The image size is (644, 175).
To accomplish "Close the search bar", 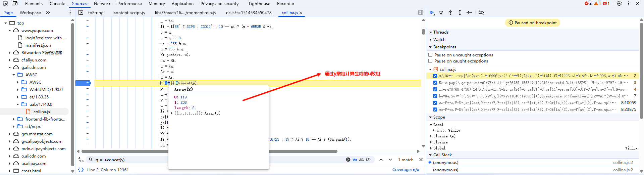I will pyautogui.click(x=421, y=160).
